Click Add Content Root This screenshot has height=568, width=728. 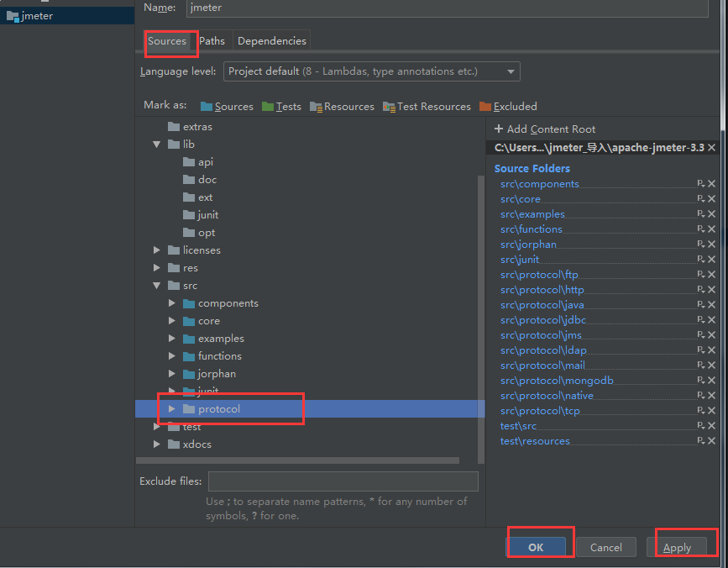[545, 129]
